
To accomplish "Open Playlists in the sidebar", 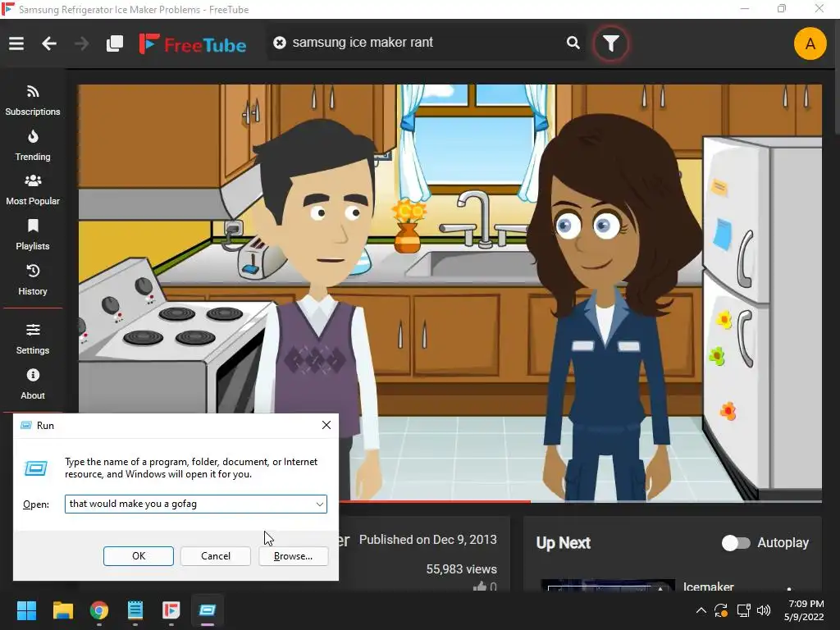I will 33,235.
